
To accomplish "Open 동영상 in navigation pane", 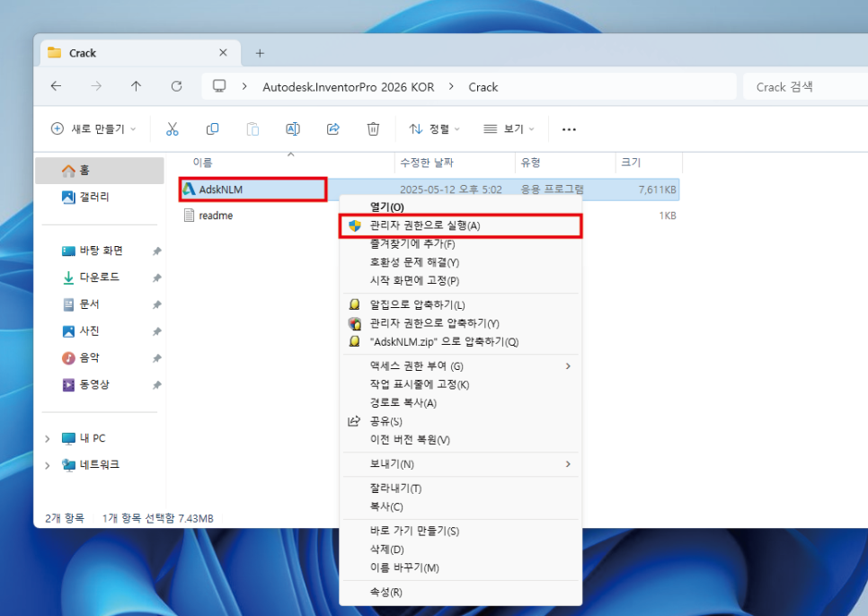I will click(x=85, y=384).
